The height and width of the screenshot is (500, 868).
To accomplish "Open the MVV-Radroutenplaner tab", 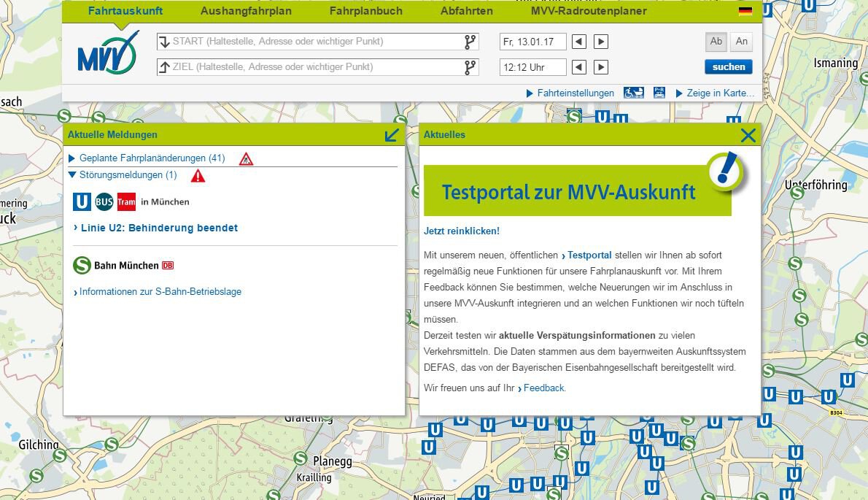I will [589, 11].
